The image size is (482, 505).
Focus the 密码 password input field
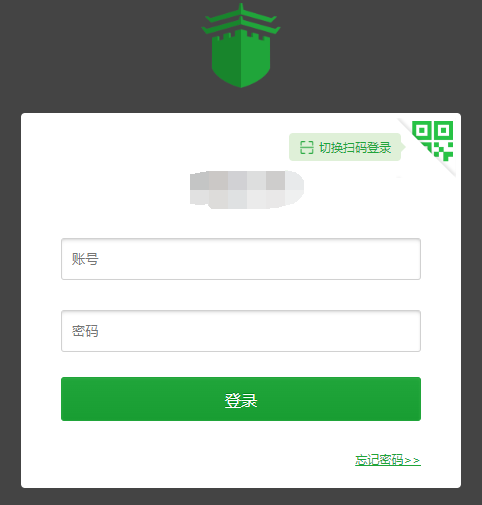point(241,331)
